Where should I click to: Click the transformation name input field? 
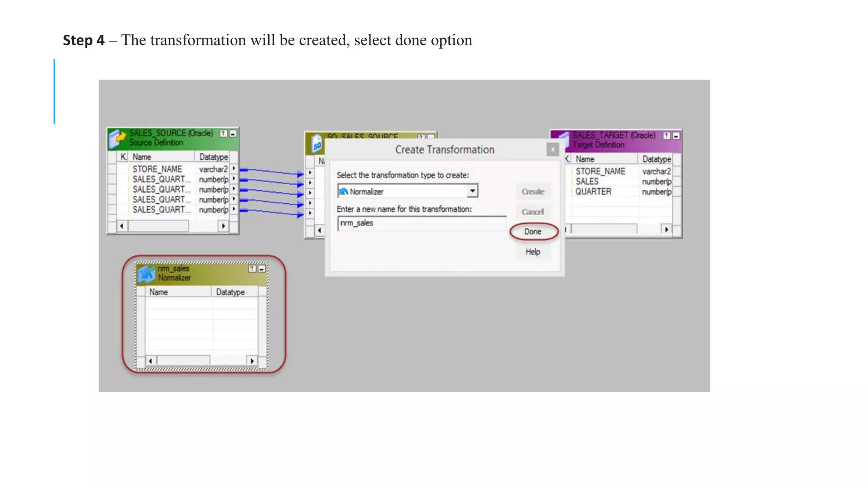[x=421, y=223]
